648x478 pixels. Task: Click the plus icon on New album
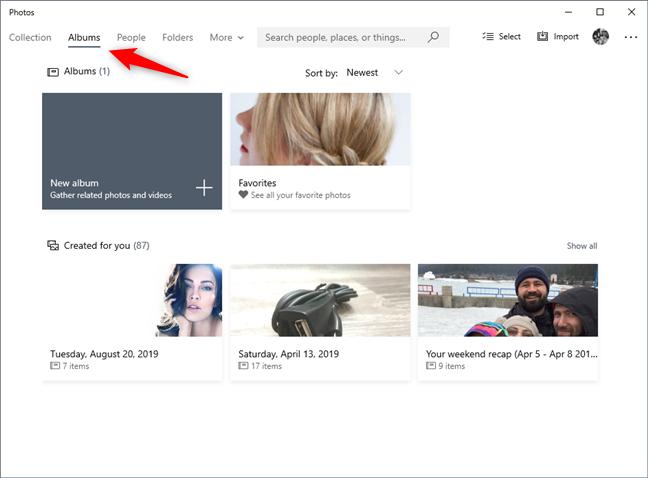(x=204, y=188)
